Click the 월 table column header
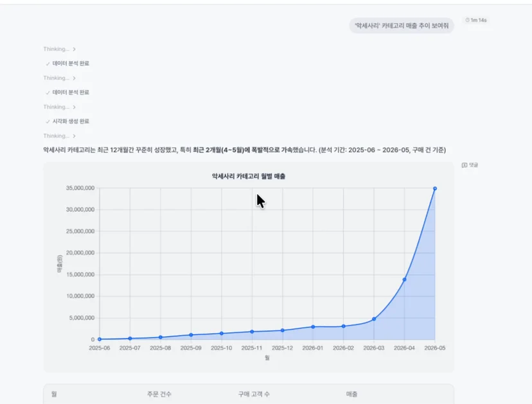 pyautogui.click(x=54, y=394)
